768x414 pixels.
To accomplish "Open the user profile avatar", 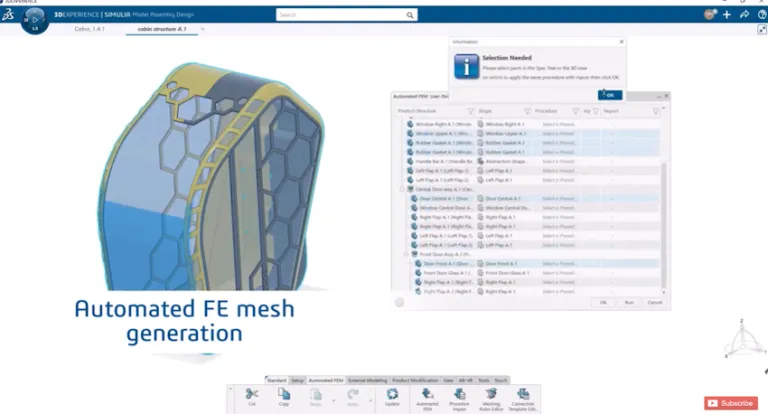I will click(710, 15).
